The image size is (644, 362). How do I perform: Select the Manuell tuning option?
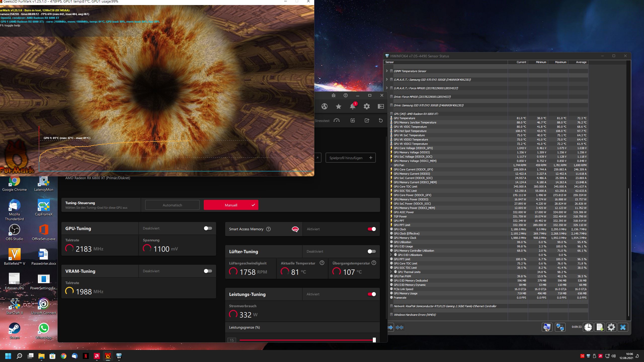point(231,205)
